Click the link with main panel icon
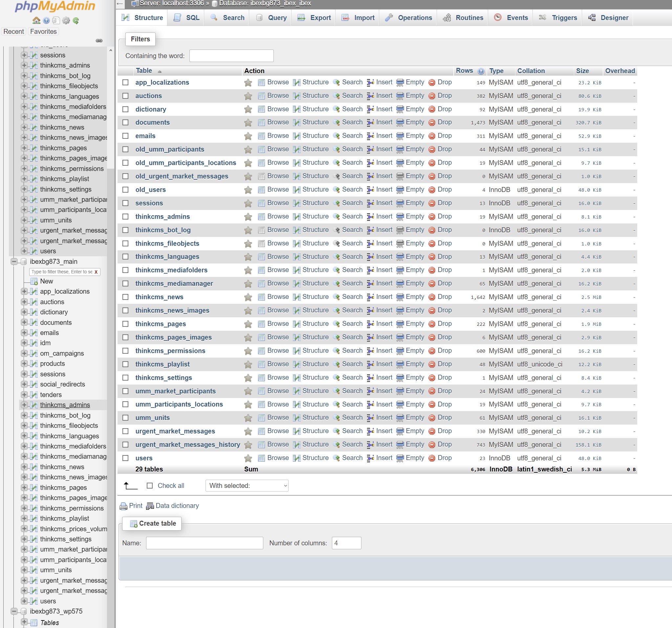 point(99,41)
